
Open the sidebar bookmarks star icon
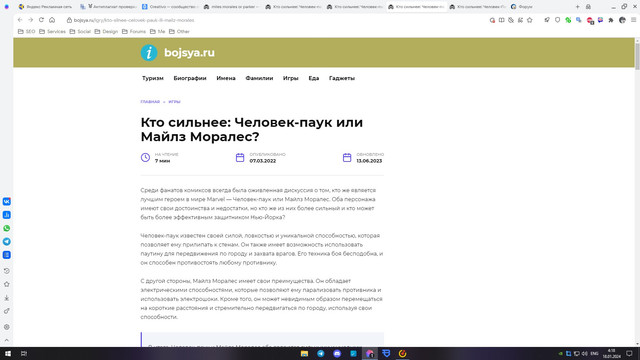(7, 284)
